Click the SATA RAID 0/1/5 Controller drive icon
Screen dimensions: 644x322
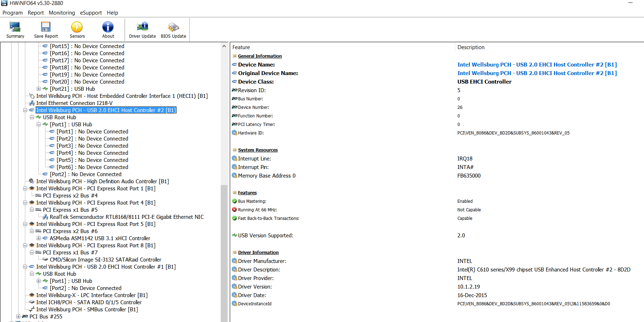coord(32,302)
